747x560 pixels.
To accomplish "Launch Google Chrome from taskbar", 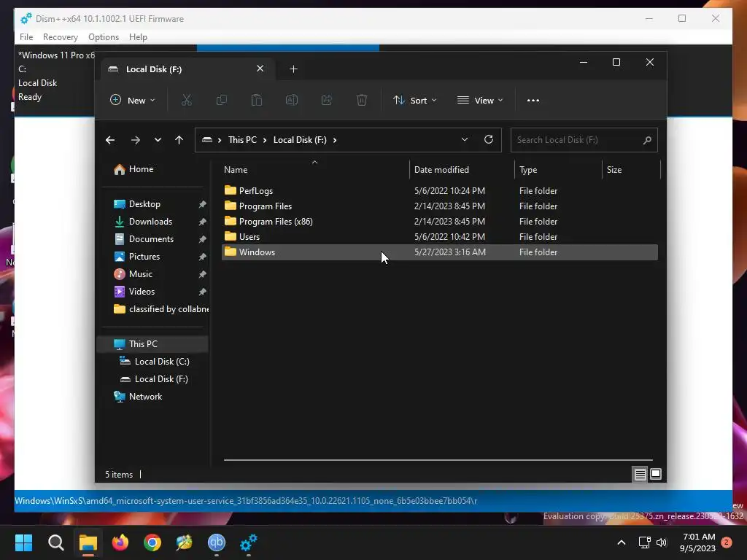I will click(152, 542).
